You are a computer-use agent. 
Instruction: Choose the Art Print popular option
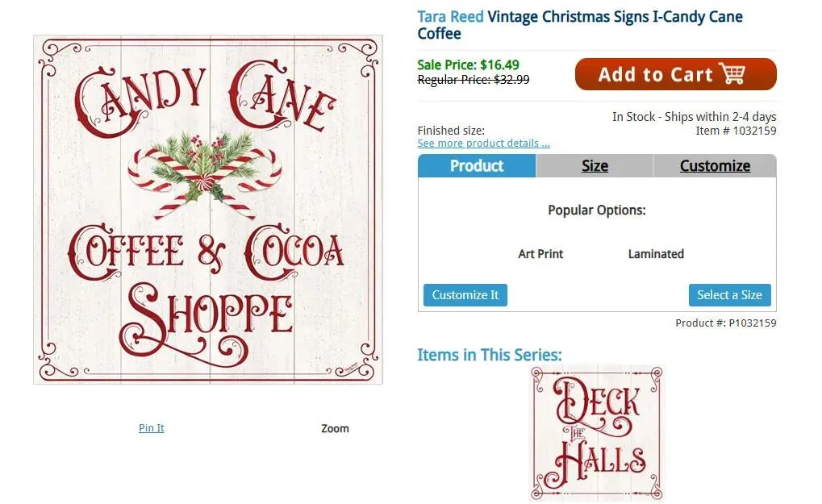[x=540, y=254]
